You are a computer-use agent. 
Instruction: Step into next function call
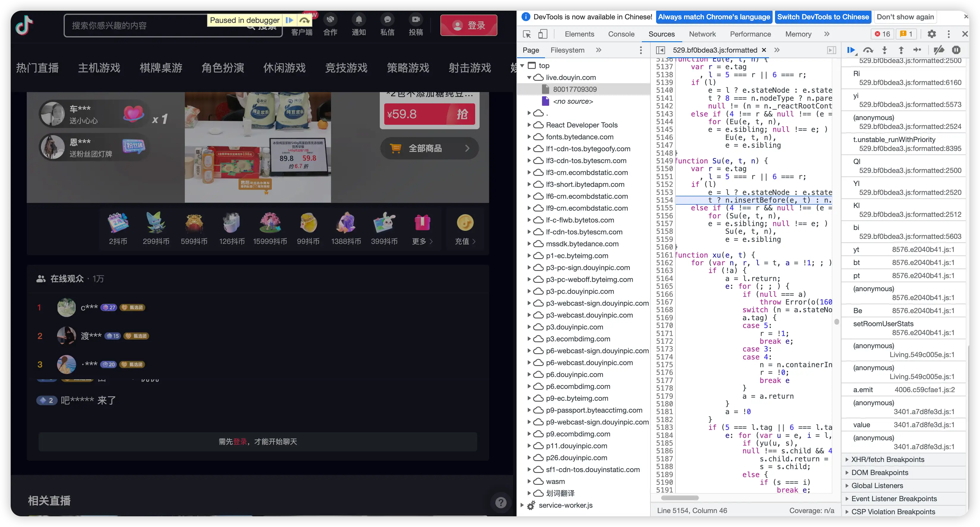[x=885, y=50]
